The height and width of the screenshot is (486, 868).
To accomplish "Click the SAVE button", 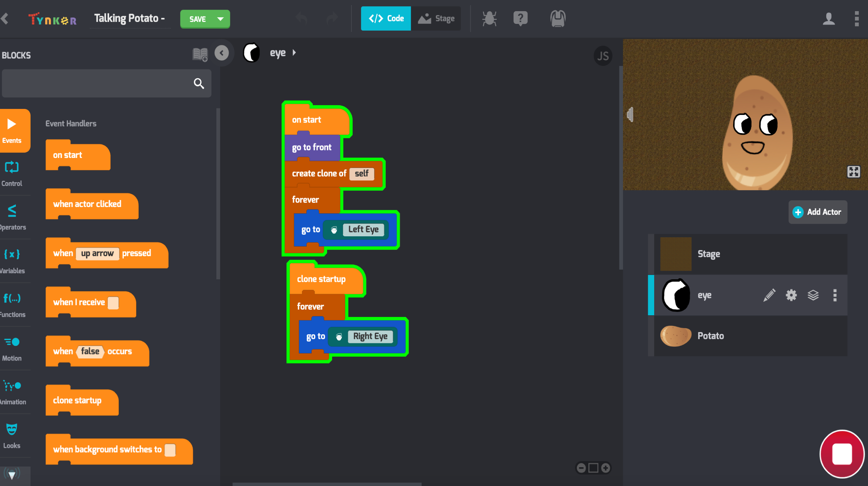I will click(x=198, y=19).
